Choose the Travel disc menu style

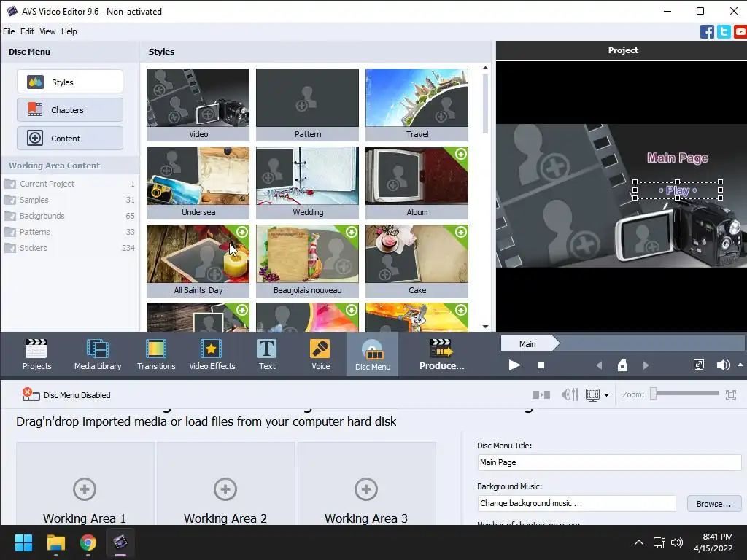coord(417,104)
